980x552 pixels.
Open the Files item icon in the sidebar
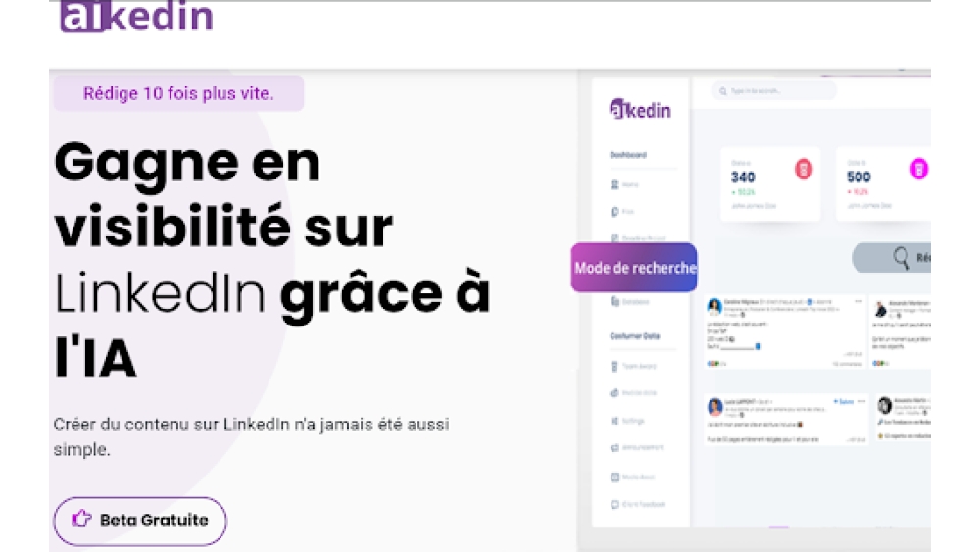point(614,212)
